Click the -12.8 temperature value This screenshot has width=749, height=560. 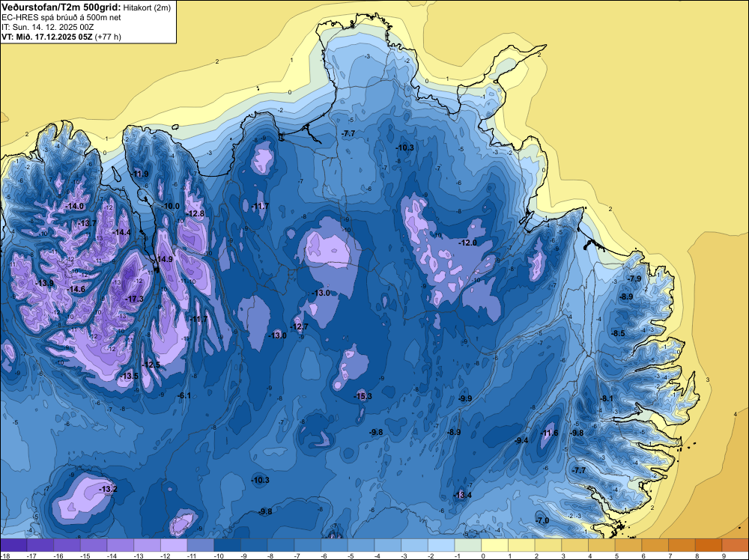(x=195, y=213)
